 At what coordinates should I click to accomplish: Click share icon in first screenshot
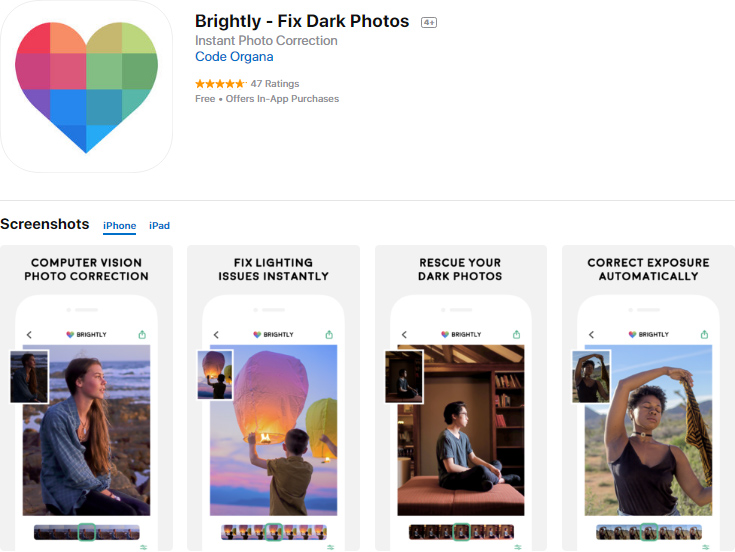[x=142, y=334]
